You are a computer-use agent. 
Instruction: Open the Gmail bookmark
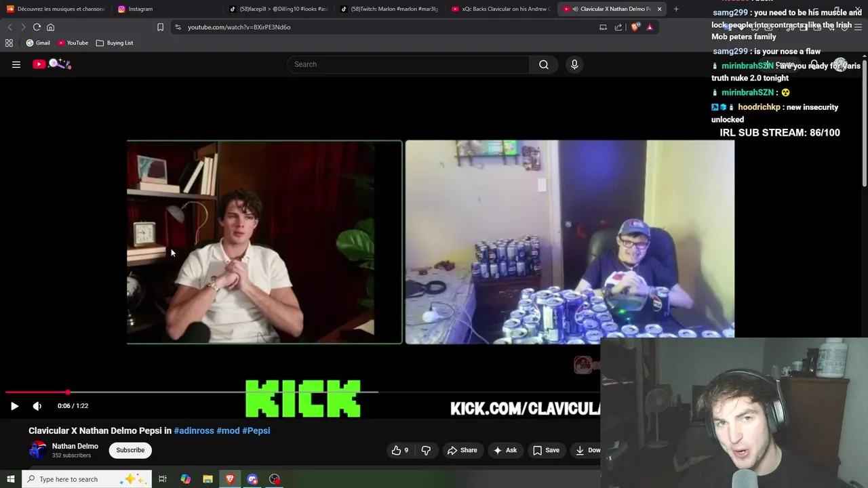38,43
